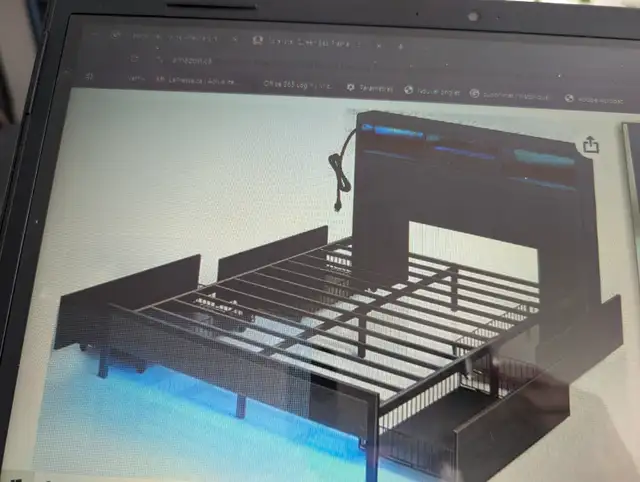Open the second globe-icon bookmark

tap(432, 90)
